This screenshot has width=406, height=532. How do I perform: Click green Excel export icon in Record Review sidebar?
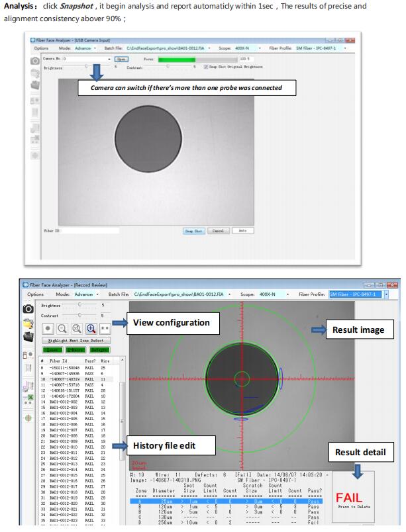[28, 400]
